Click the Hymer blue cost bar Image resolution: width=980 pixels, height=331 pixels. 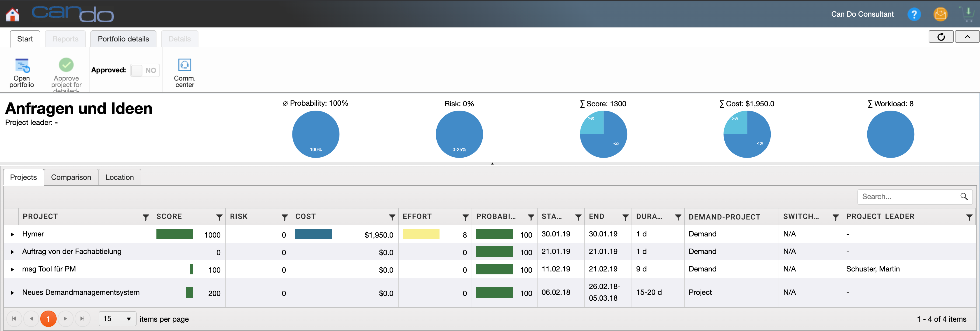(x=313, y=234)
